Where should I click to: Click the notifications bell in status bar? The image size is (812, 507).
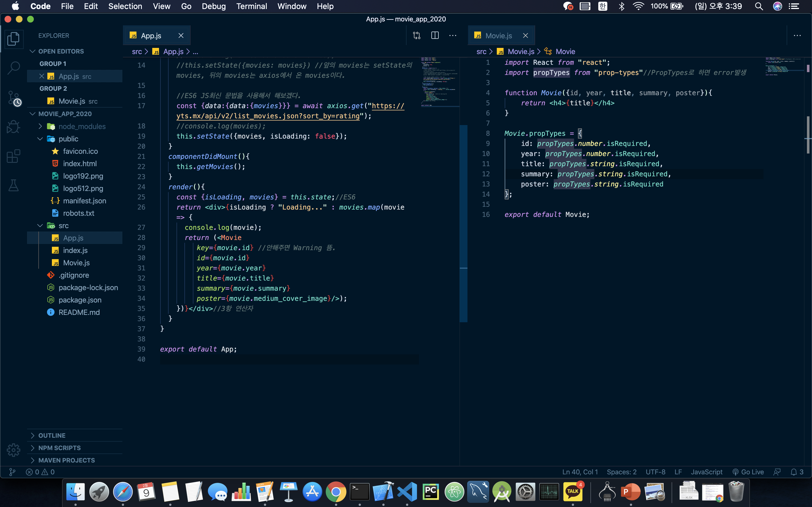794,472
